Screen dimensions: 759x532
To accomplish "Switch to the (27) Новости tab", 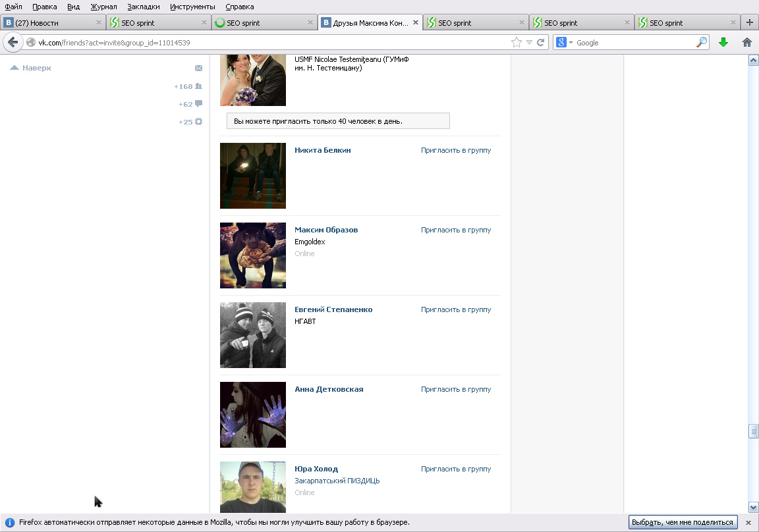I will [x=53, y=23].
